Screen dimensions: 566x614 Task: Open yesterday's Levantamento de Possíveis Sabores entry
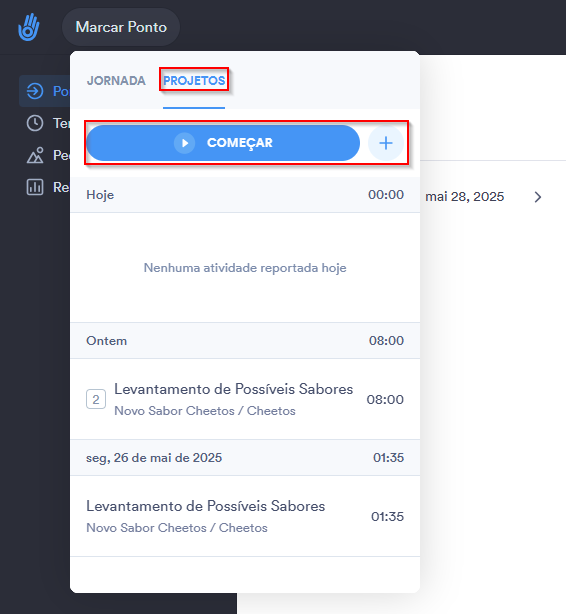pos(245,399)
